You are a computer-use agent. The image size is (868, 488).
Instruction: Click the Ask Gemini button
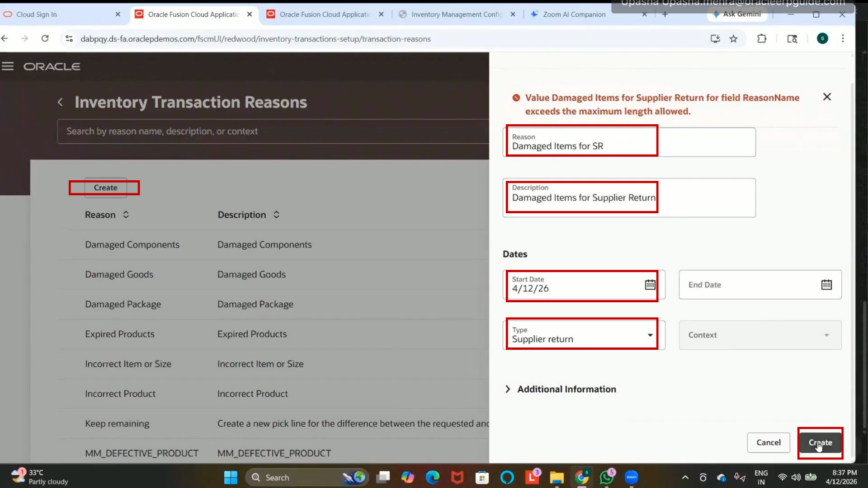737,14
